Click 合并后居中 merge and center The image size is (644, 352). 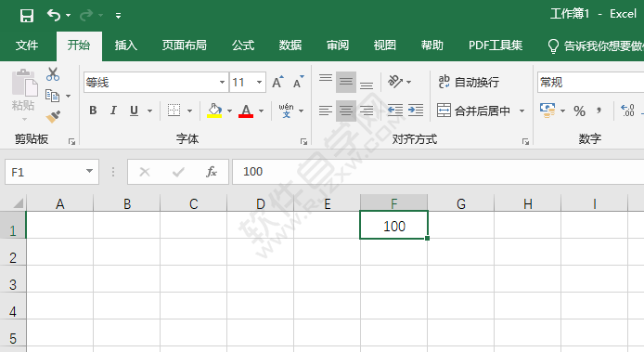point(473,111)
